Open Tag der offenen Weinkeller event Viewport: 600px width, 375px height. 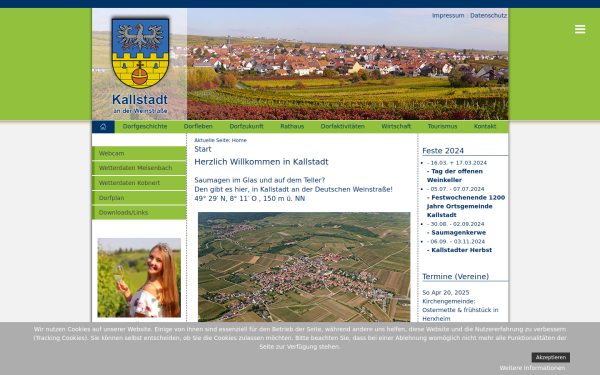click(x=455, y=176)
